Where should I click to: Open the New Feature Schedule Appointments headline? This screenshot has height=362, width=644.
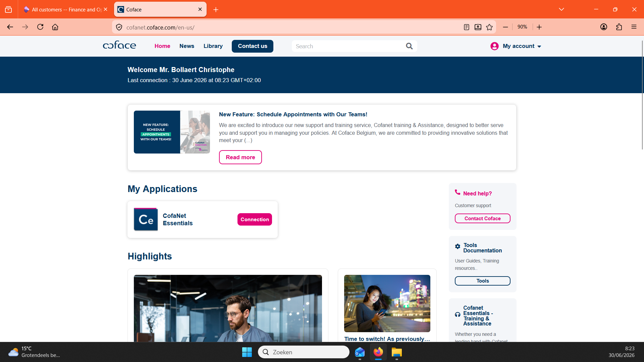click(x=293, y=114)
